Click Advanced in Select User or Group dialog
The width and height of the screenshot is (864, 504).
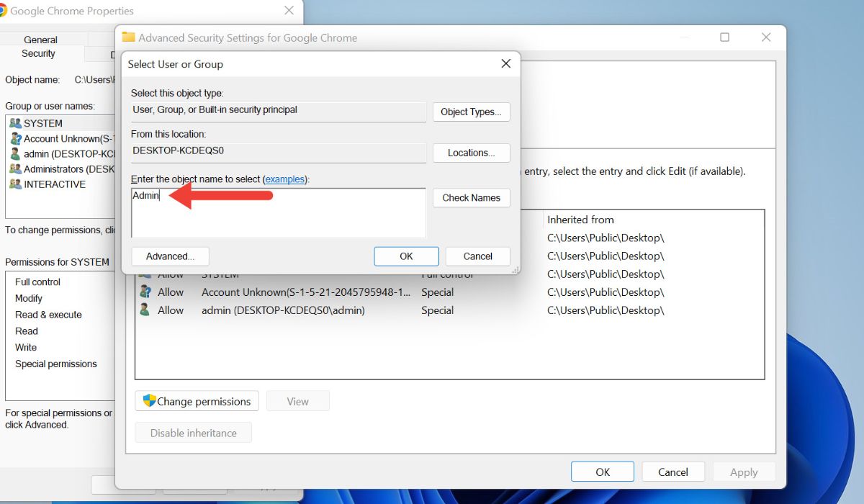[x=170, y=256]
